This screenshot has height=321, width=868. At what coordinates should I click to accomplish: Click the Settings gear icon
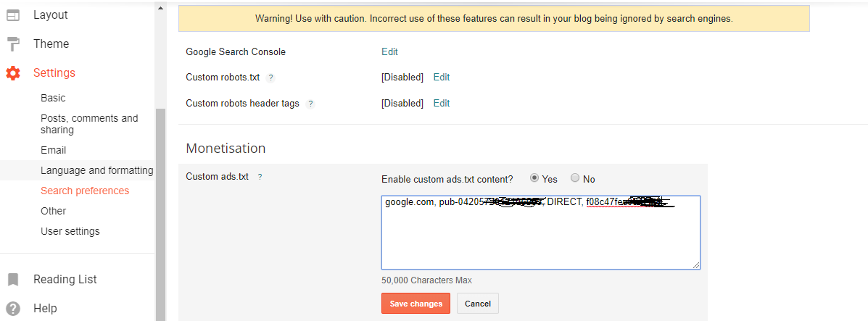point(13,73)
